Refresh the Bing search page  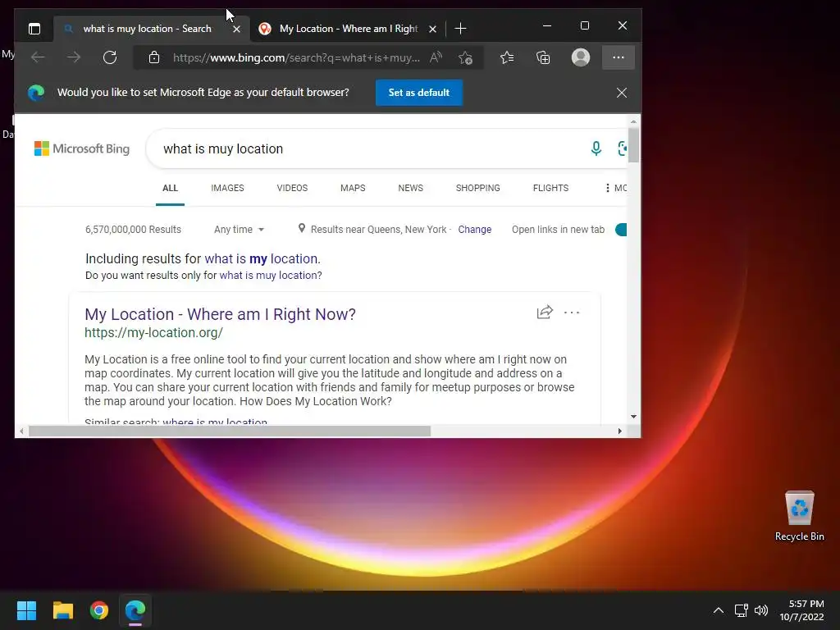click(110, 57)
